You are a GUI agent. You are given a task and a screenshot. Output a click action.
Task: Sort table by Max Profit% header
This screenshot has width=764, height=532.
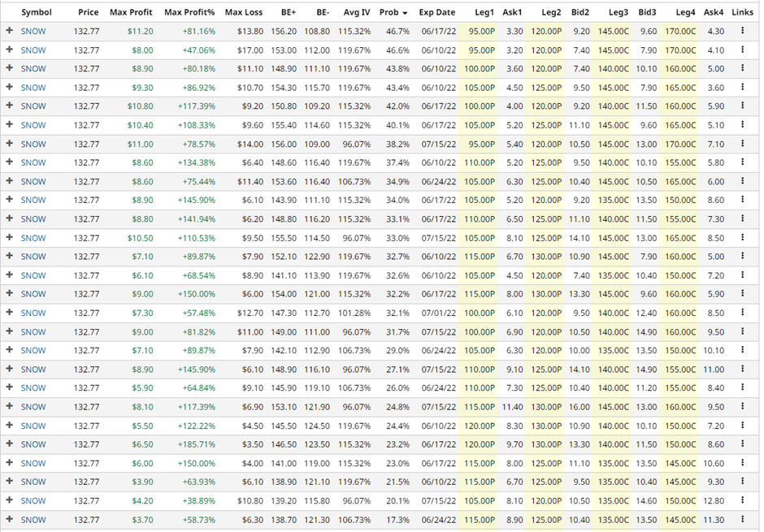click(189, 12)
